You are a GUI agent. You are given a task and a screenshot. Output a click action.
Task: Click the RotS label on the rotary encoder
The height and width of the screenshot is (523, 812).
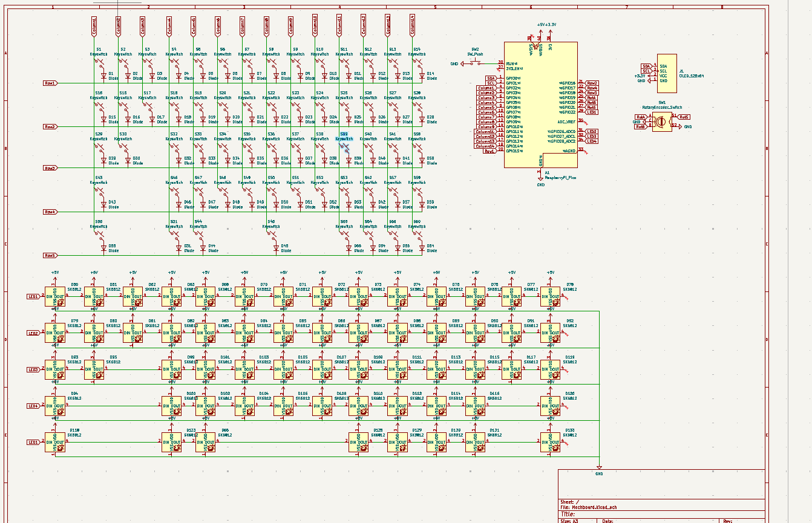pos(684,117)
